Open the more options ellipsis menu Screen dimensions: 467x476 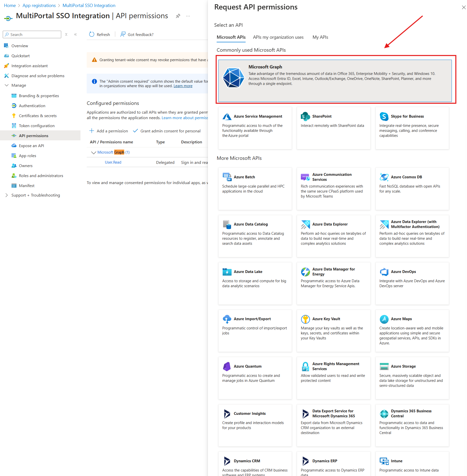(x=188, y=16)
